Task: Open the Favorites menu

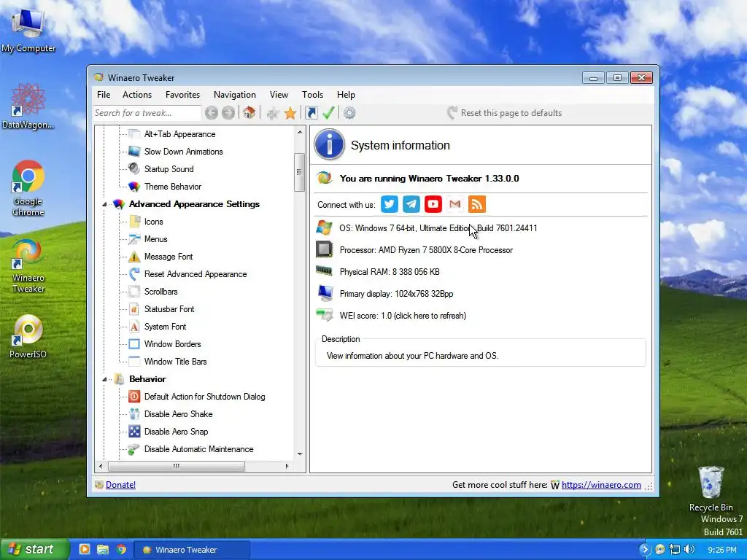Action: [x=182, y=95]
